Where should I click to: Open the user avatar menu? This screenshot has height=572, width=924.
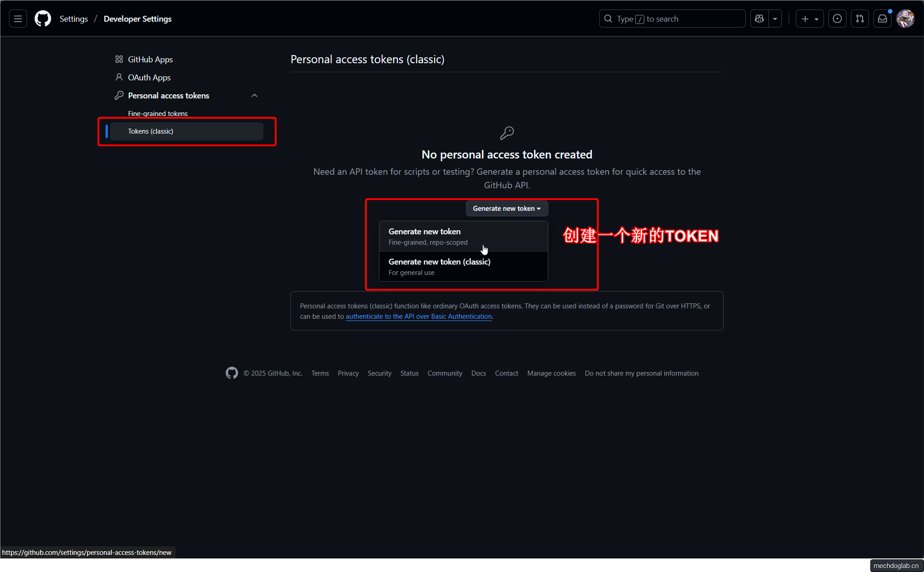[x=905, y=19]
